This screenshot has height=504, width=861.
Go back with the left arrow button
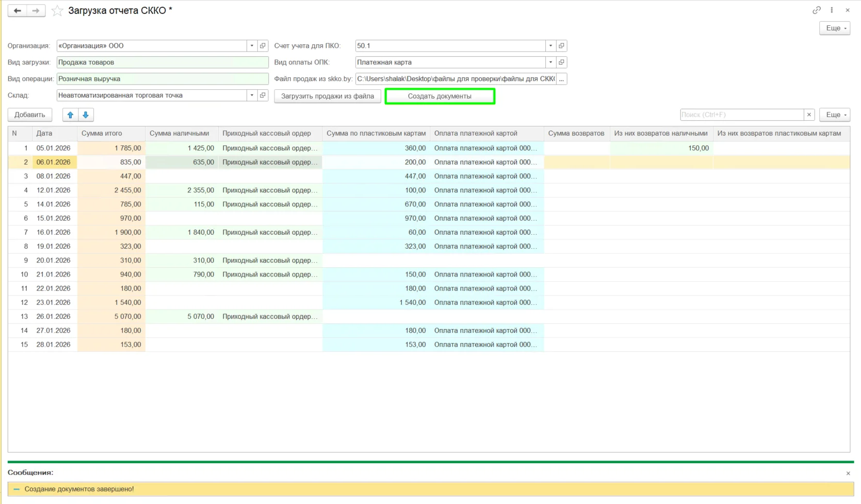pyautogui.click(x=17, y=10)
